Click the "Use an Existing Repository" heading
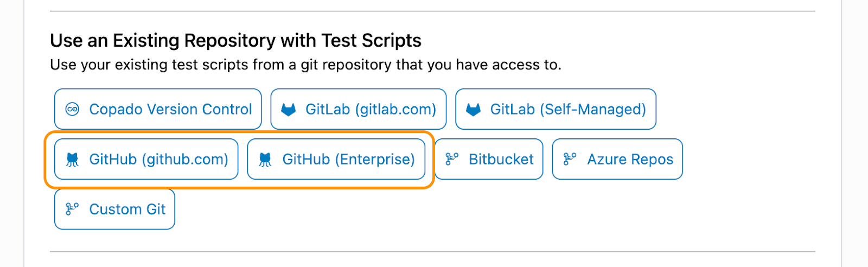Screen dimensions: 868x267 click(x=235, y=41)
